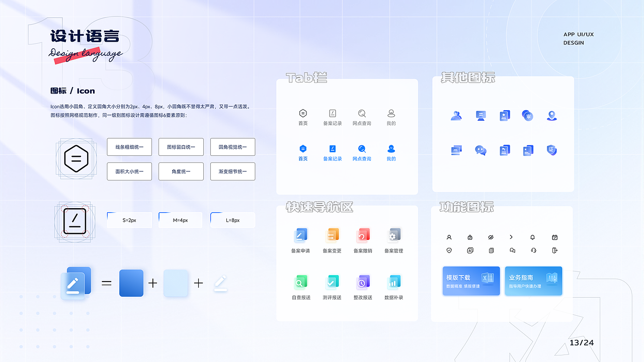Click the white pencil glyph after the plus

point(220,283)
